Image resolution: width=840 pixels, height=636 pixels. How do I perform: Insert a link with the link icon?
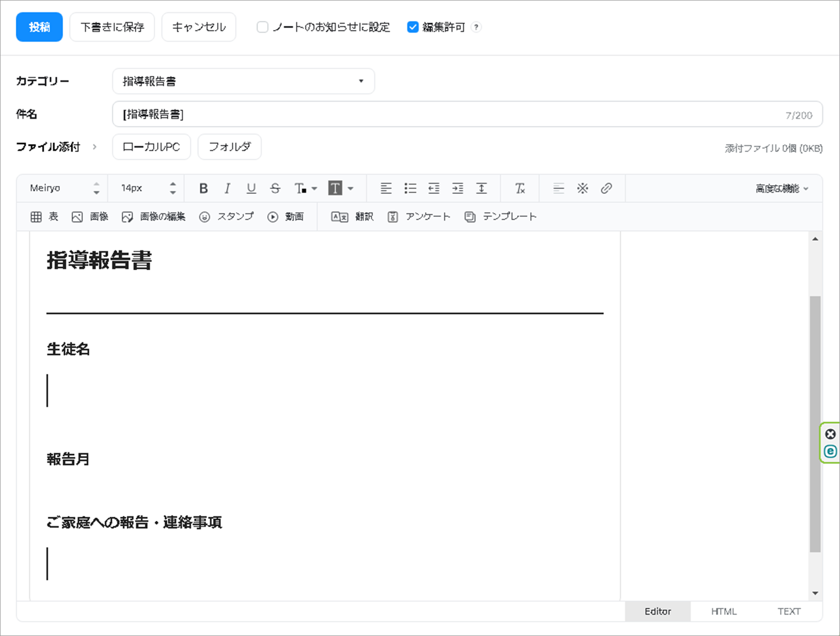click(x=606, y=188)
